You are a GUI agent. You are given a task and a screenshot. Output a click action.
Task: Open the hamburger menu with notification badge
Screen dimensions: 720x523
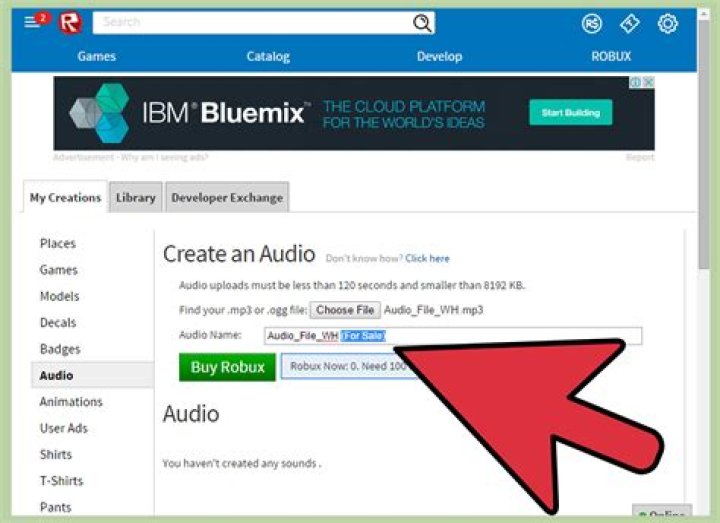click(35, 22)
